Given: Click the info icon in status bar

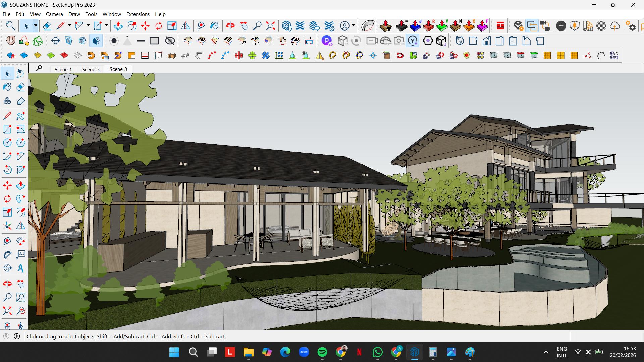Looking at the screenshot, I should pyautogui.click(x=17, y=336).
